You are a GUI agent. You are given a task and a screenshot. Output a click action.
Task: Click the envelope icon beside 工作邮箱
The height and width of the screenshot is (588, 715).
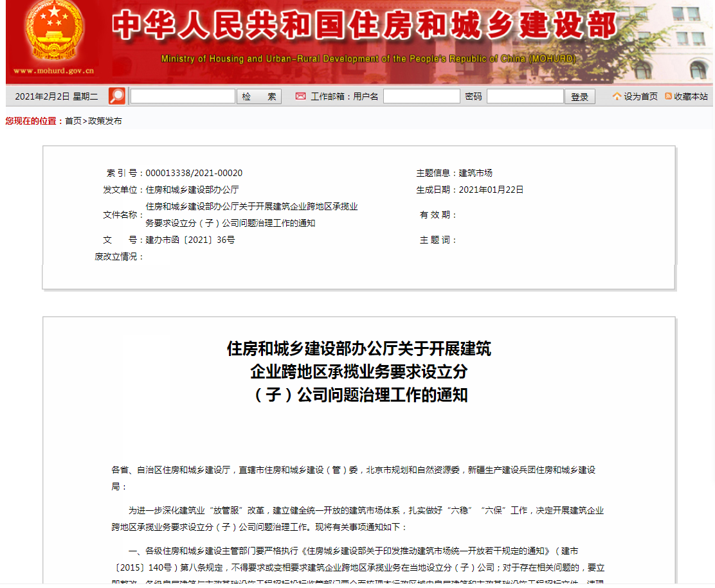coord(300,95)
